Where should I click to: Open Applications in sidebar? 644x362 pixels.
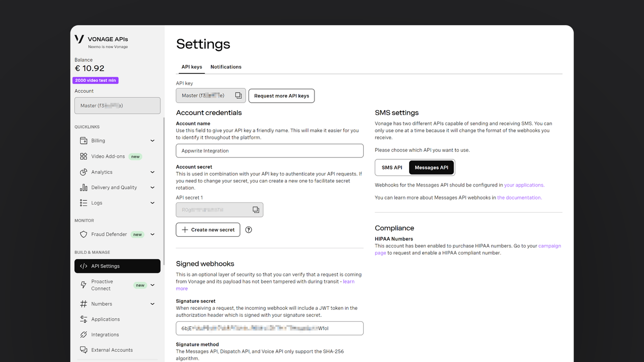click(117, 319)
